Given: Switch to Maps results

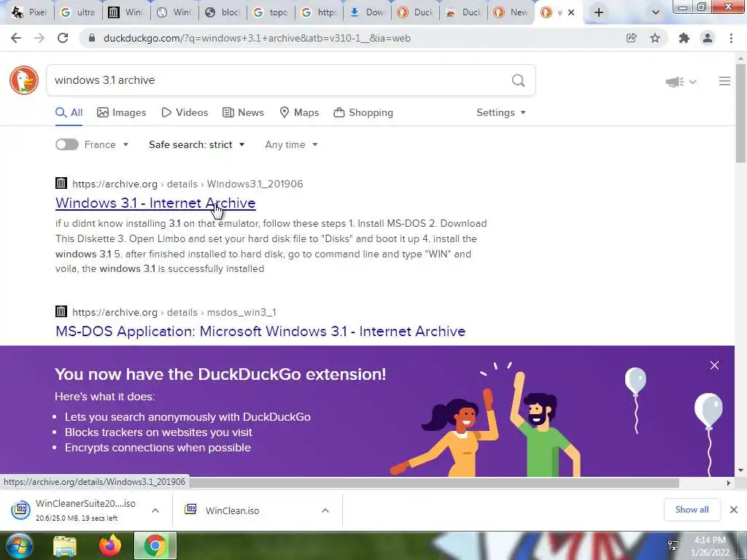Looking at the screenshot, I should pyautogui.click(x=299, y=112).
